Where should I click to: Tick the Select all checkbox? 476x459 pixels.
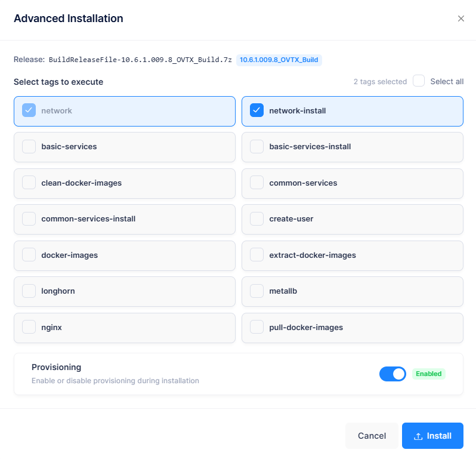[418, 81]
